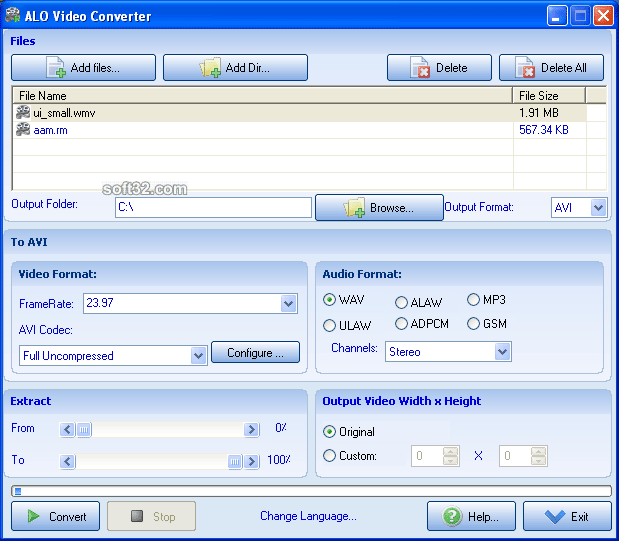Open the Channels Stereo dropdown
This screenshot has width=619, height=541.
pyautogui.click(x=502, y=351)
